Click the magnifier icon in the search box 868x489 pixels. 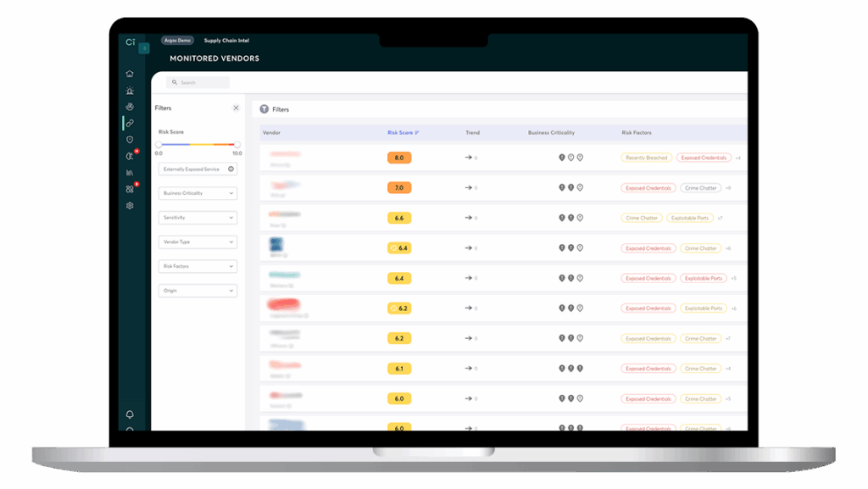coord(175,82)
